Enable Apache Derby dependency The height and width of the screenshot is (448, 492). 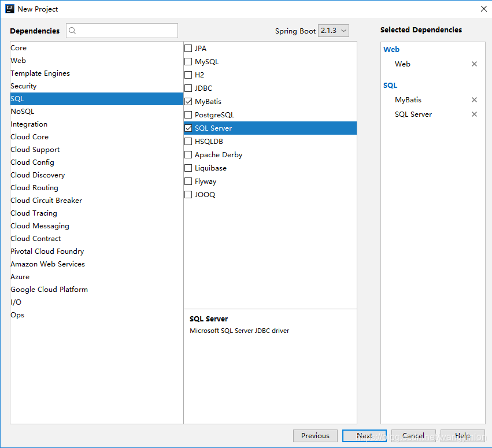click(188, 155)
